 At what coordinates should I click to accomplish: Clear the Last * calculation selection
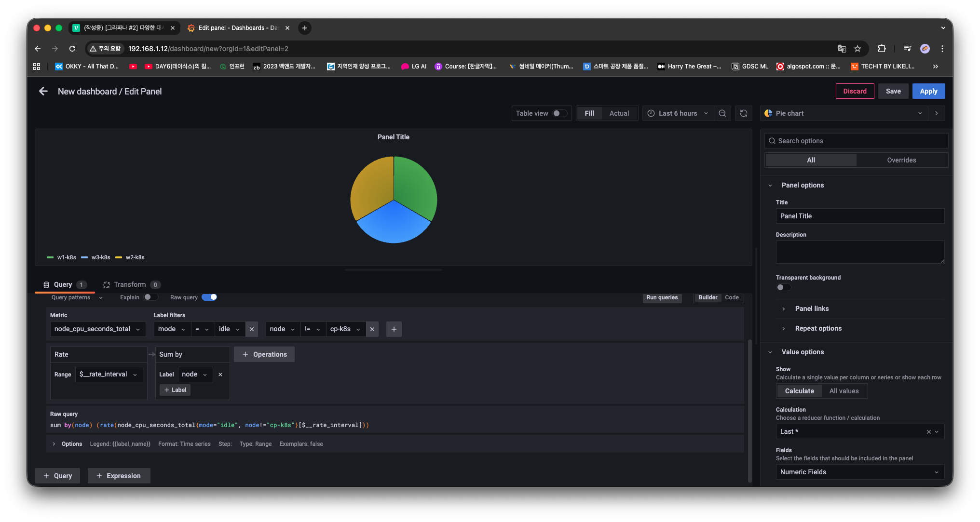pos(928,432)
